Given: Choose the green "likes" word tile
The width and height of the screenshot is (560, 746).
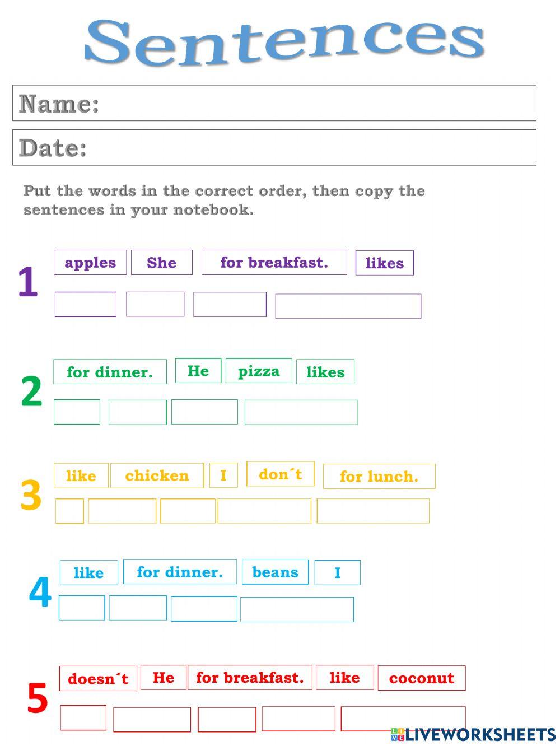Looking at the screenshot, I should (325, 372).
